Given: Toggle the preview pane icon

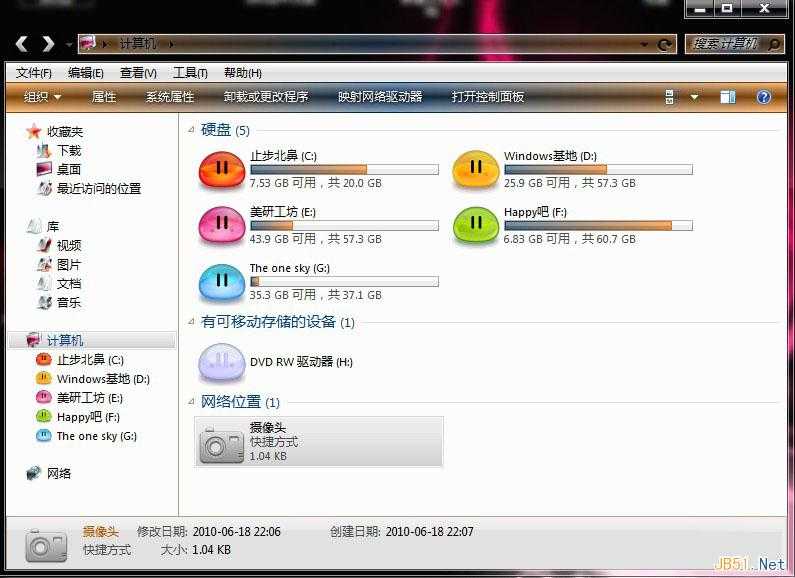Looking at the screenshot, I should (x=728, y=96).
